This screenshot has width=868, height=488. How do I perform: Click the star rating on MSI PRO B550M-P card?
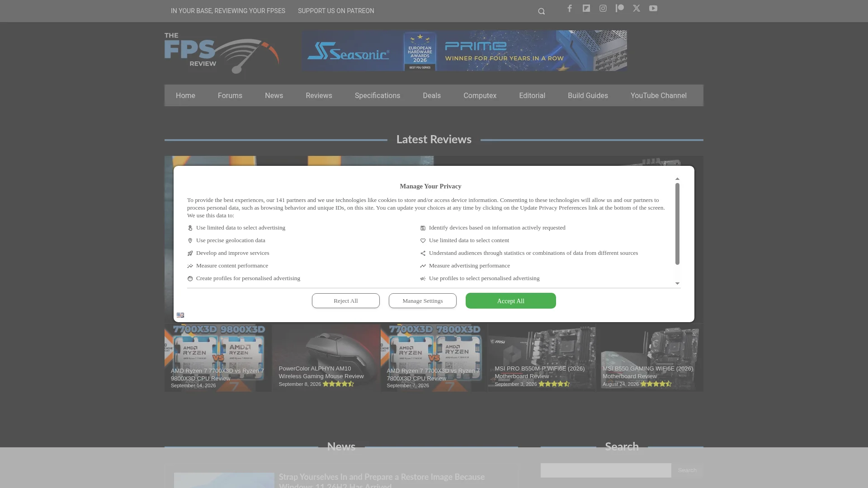554,384
